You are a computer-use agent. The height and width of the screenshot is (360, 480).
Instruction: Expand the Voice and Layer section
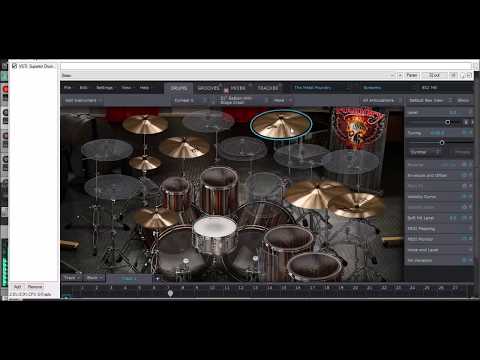tap(439, 250)
